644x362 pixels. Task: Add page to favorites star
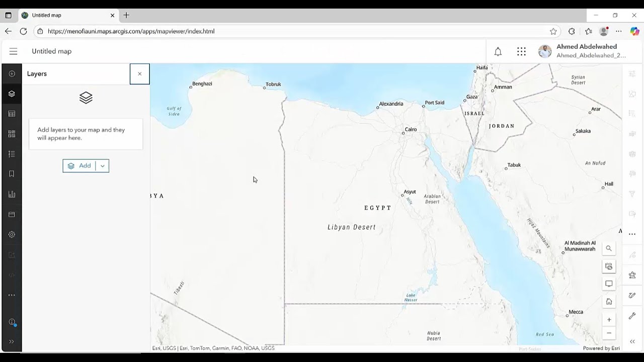pyautogui.click(x=553, y=31)
